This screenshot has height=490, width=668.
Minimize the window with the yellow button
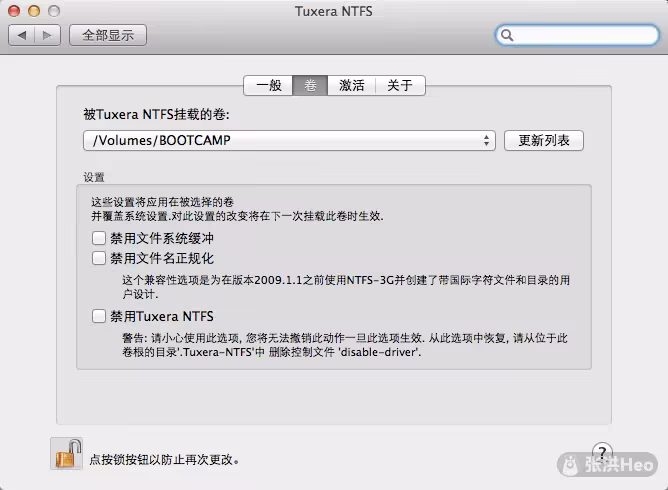pyautogui.click(x=34, y=11)
